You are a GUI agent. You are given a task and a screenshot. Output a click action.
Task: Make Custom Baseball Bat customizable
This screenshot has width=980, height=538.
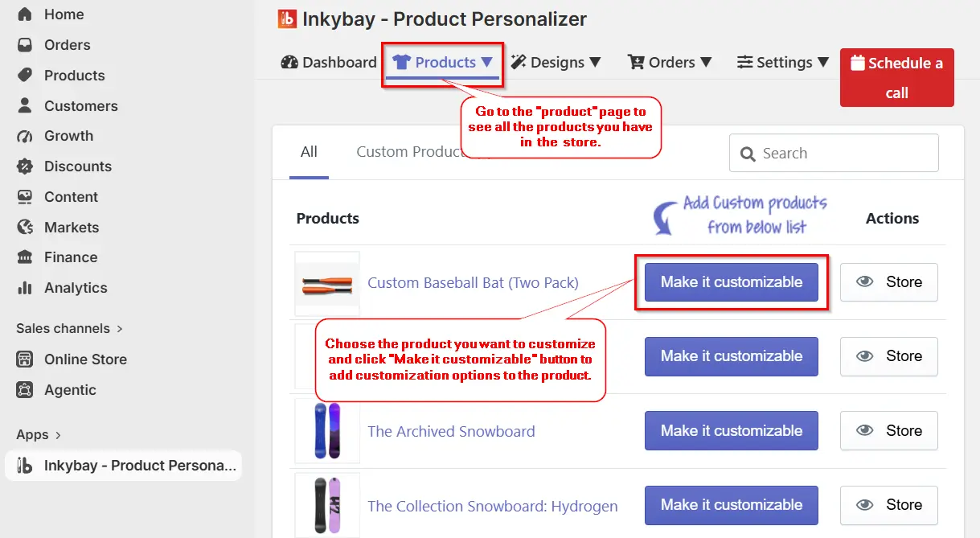(x=731, y=282)
